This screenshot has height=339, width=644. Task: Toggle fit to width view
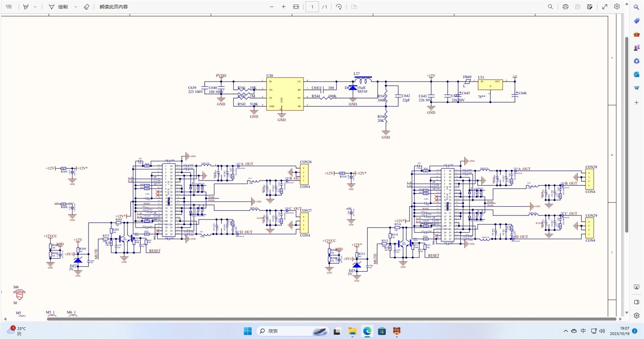pyautogui.click(x=296, y=7)
